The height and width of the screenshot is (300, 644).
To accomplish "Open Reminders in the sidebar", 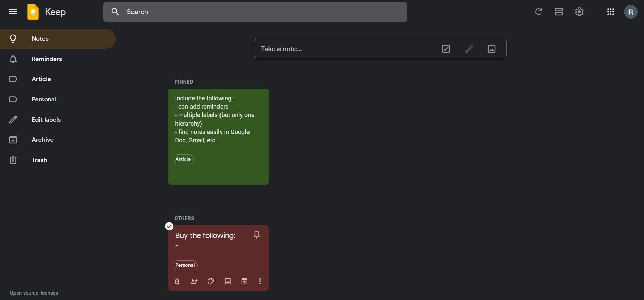I will pos(47,59).
